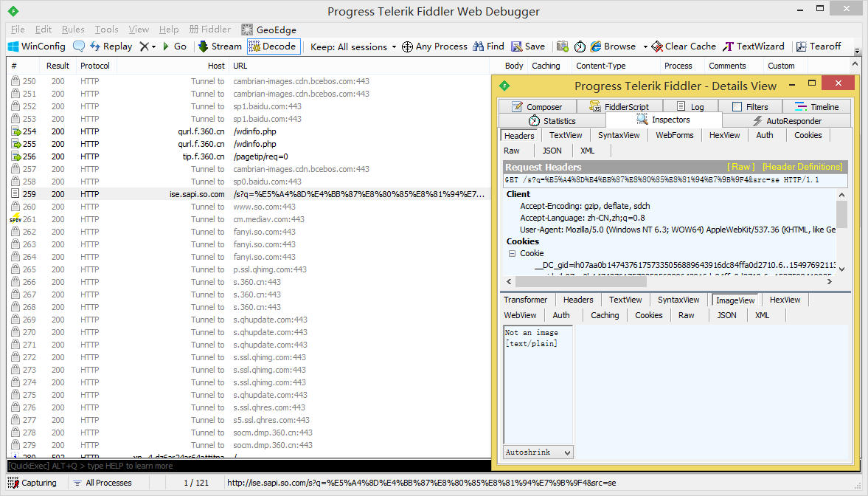Click the [Header Definitions] link
Screen dimensions: 868x496
pos(802,167)
